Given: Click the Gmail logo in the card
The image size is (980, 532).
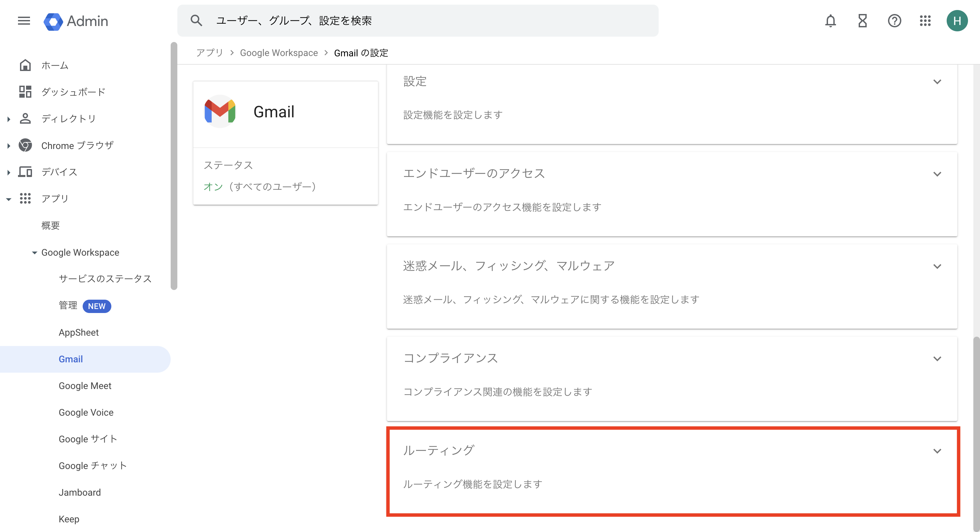Looking at the screenshot, I should coord(220,111).
